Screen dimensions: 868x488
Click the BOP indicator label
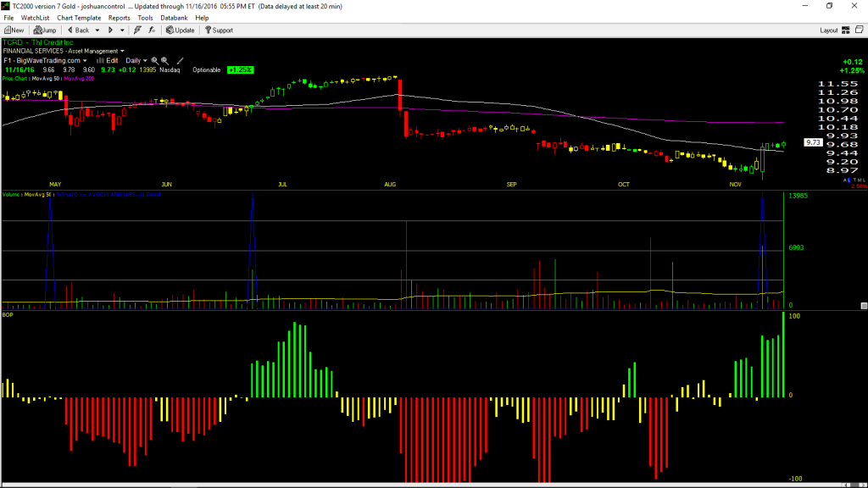8,315
